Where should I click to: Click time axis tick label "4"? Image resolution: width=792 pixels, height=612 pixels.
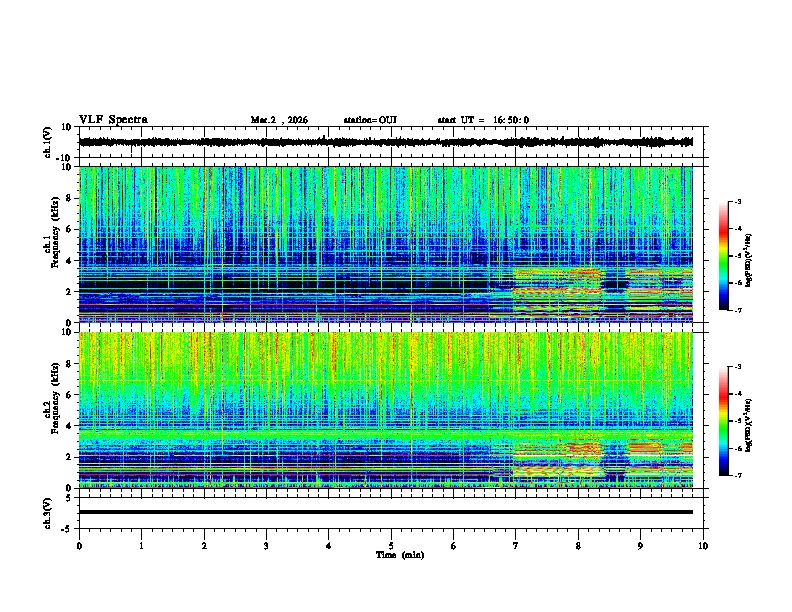pyautogui.click(x=329, y=546)
